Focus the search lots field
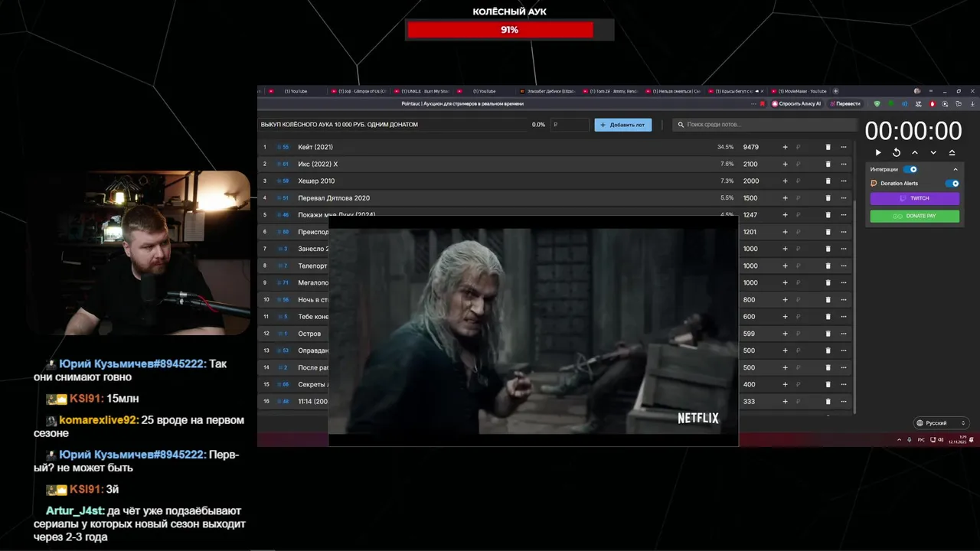The width and height of the screenshot is (980, 551). [764, 125]
